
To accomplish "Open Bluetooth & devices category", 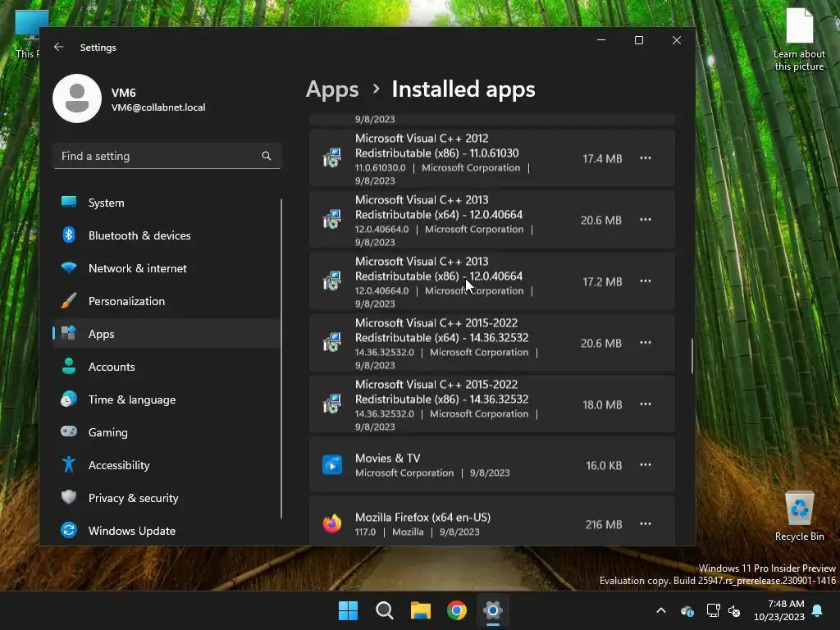I will 167,235.
